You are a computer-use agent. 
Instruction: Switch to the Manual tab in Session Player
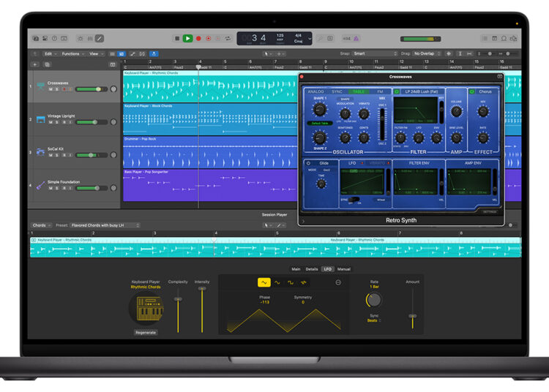344,269
